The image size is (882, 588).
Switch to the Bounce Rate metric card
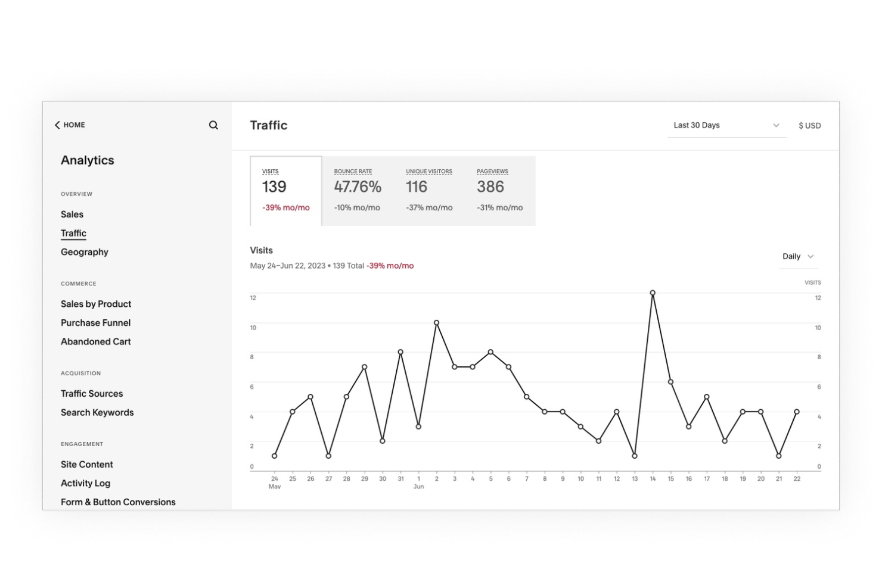tap(357, 189)
